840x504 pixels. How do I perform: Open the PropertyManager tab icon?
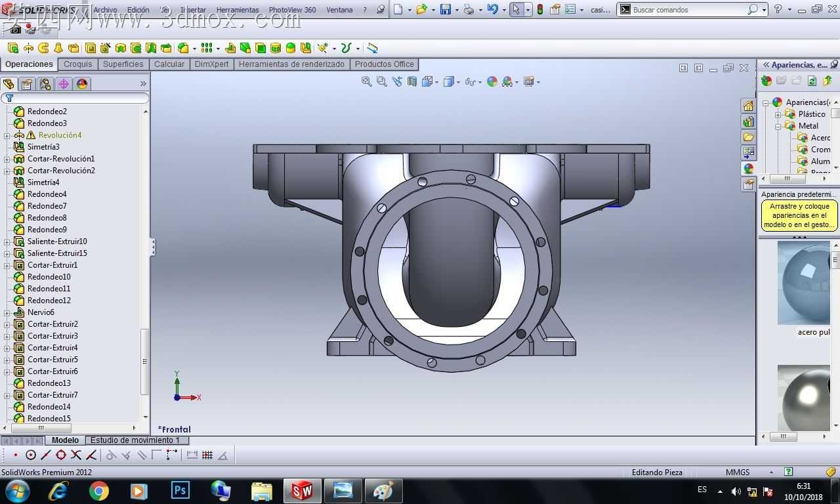27,84
